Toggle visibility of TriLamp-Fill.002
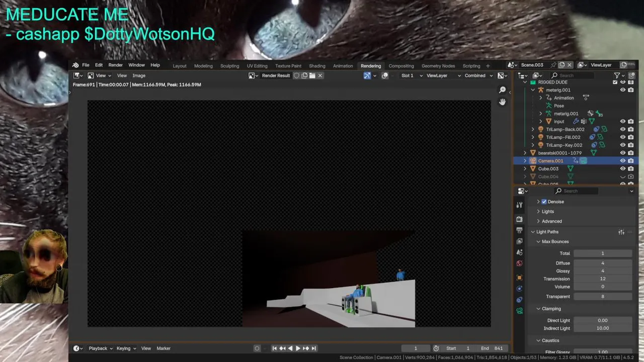This screenshot has width=644, height=362. click(623, 137)
